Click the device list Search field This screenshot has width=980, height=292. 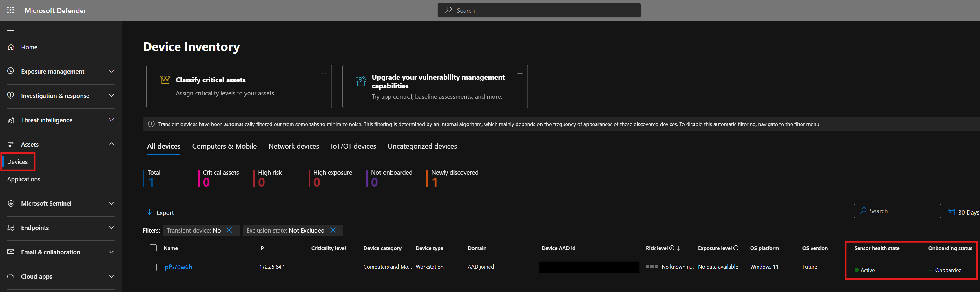897,211
